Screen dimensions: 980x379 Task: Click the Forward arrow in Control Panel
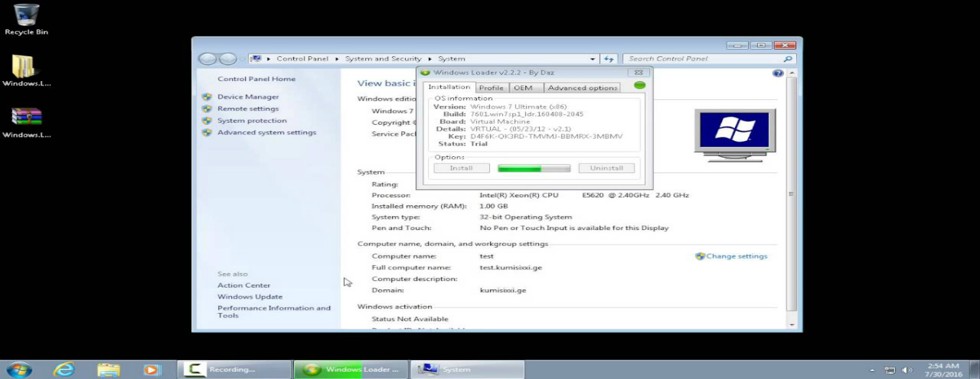click(x=227, y=59)
